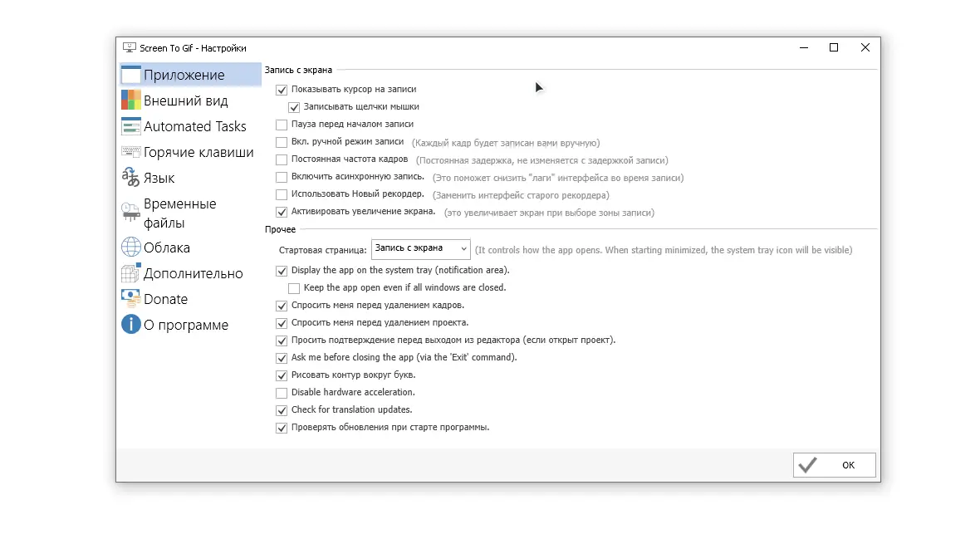Click the Прочее section header
Image resolution: width=980 pixels, height=544 pixels.
pos(280,229)
